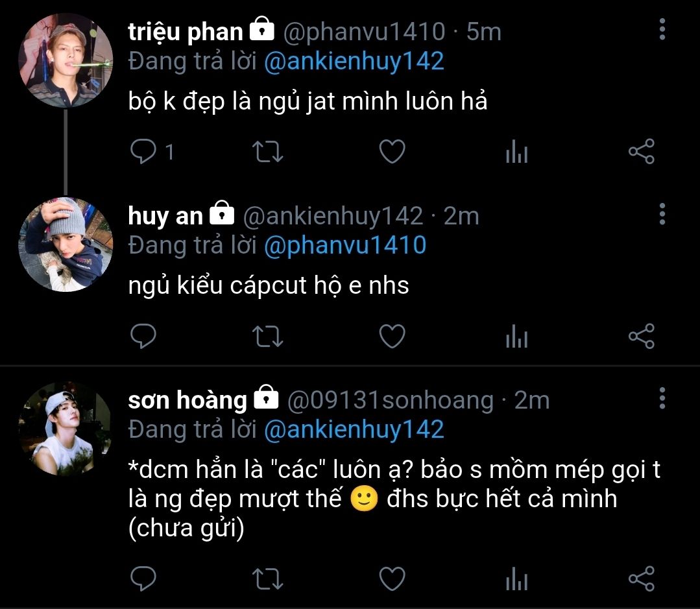Screen dimensions: 700x609
Task: Open triệu phan's profile picture
Action: (x=66, y=60)
